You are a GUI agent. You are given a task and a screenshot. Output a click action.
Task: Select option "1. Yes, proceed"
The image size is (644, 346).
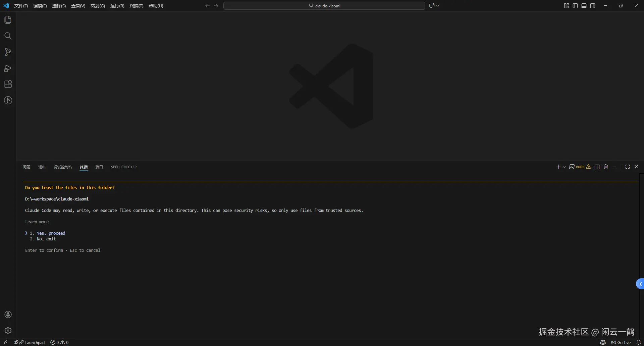pyautogui.click(x=47, y=233)
